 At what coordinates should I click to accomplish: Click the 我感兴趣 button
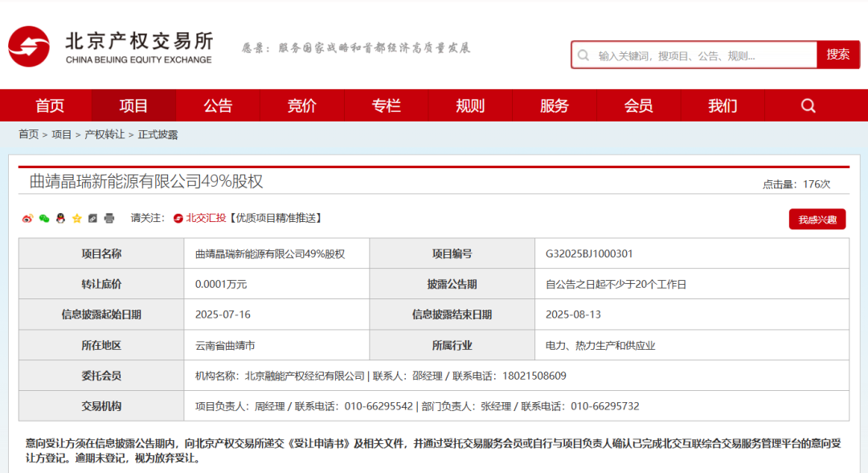817,220
